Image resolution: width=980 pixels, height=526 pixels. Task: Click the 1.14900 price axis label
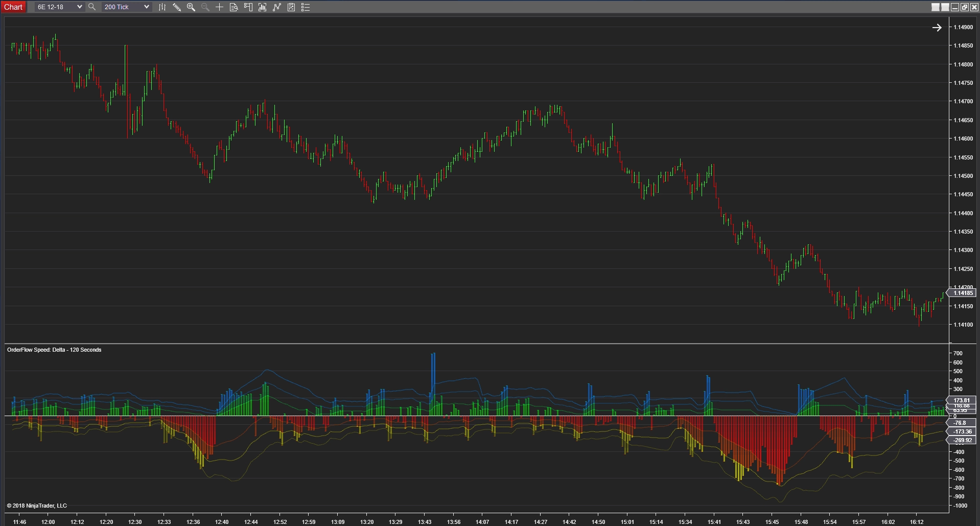(x=963, y=27)
